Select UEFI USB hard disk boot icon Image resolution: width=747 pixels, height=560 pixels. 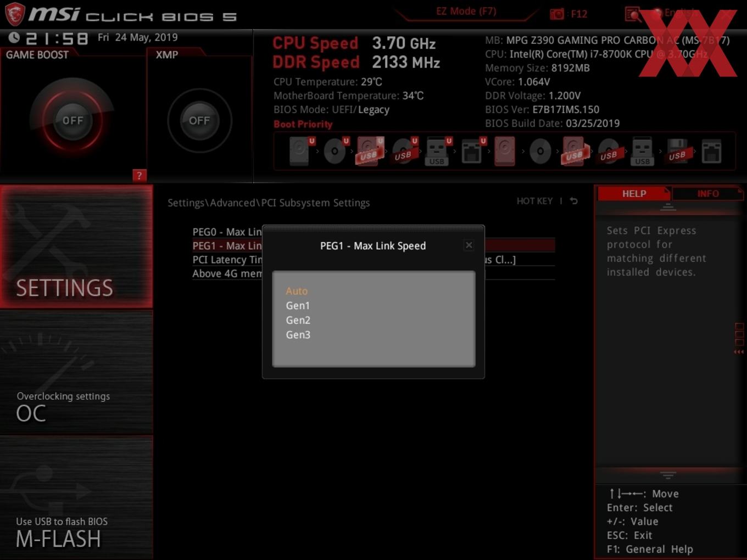tap(370, 151)
